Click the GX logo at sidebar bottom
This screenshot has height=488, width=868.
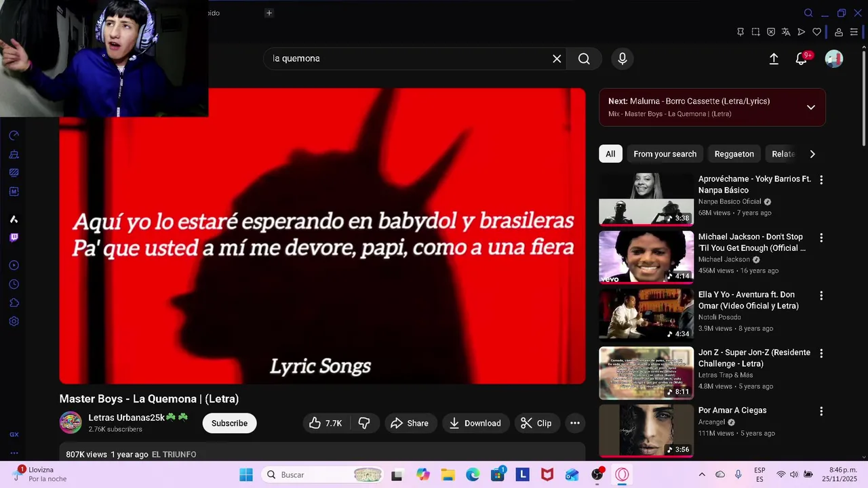pos(14,434)
